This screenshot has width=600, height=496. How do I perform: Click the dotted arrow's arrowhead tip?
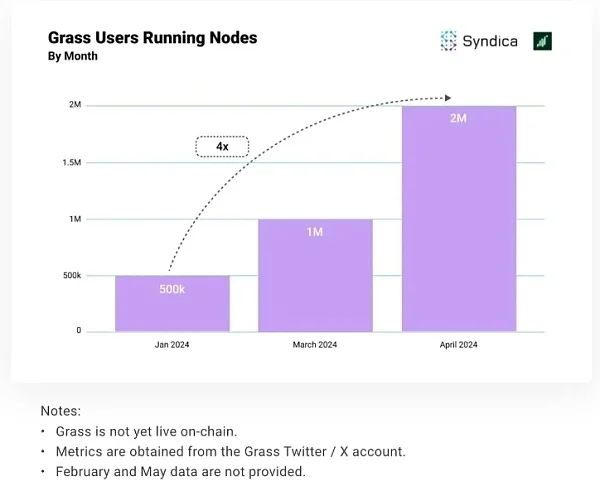(447, 98)
